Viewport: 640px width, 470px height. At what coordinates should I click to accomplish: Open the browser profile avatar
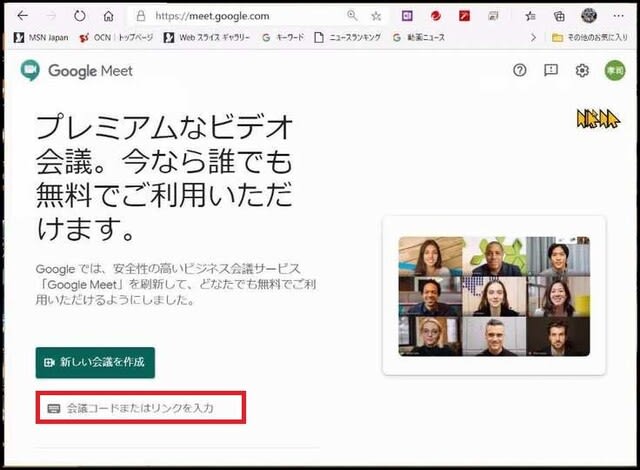(x=589, y=16)
